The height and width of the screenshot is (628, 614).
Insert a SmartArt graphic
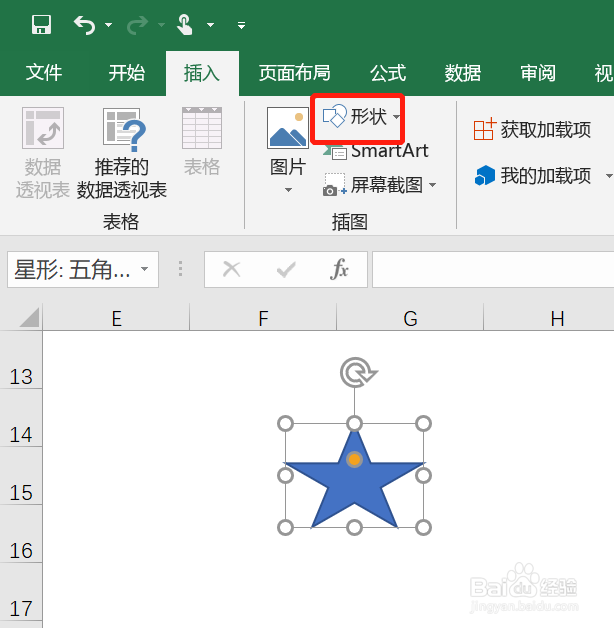pos(376,151)
